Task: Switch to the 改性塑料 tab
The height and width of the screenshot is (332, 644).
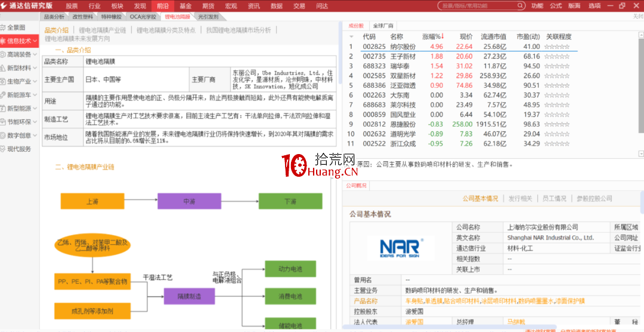Action: click(82, 17)
